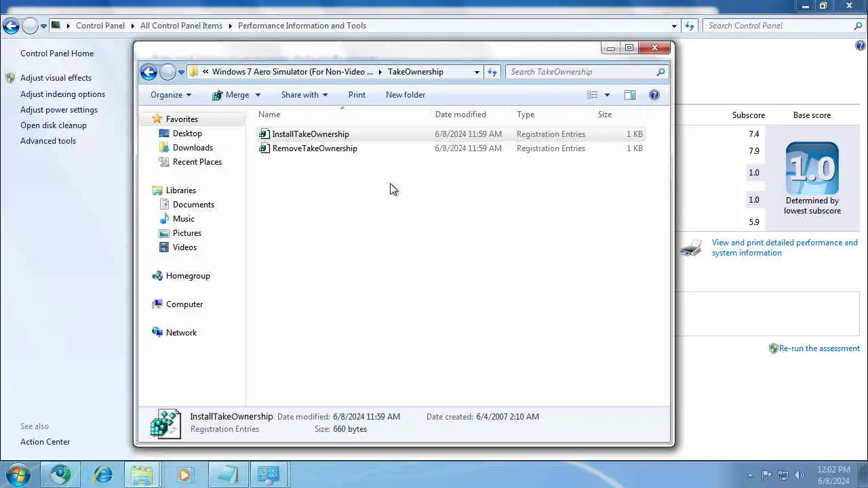This screenshot has height=488, width=868.
Task: Select the RemoveTakeOwnership registry file icon
Action: (264, 148)
